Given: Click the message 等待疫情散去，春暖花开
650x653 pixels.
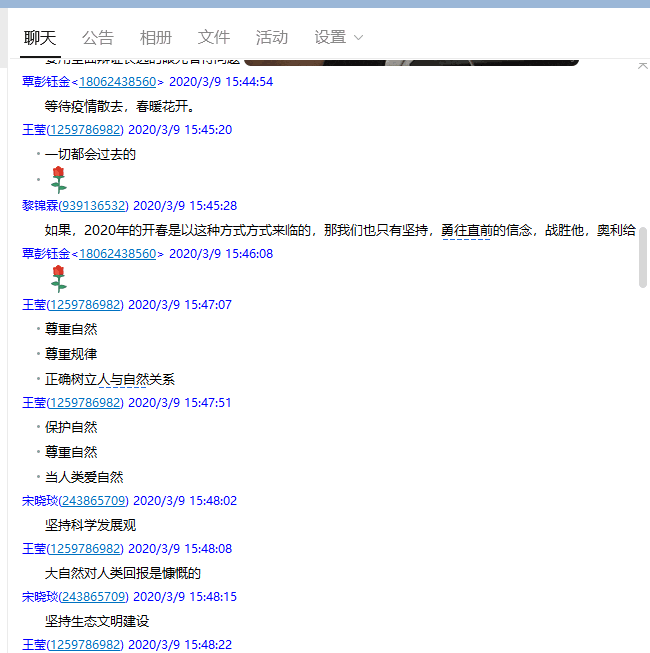Looking at the screenshot, I should 118,106.
